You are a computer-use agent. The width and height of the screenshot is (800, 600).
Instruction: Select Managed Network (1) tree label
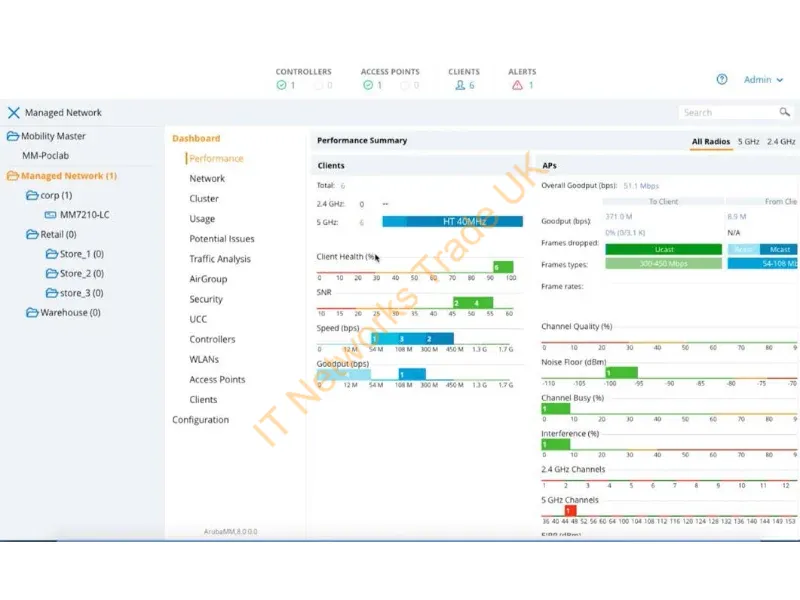(69, 176)
